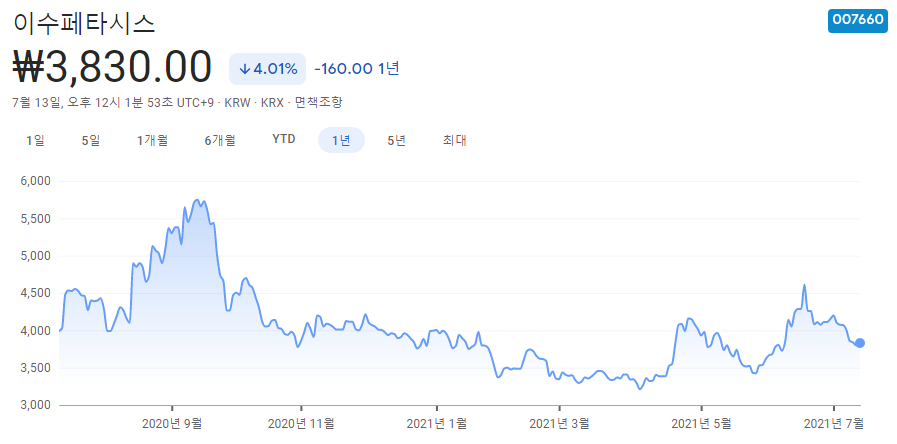Switch chart to 5년 range
897x444 pixels.
coord(396,140)
